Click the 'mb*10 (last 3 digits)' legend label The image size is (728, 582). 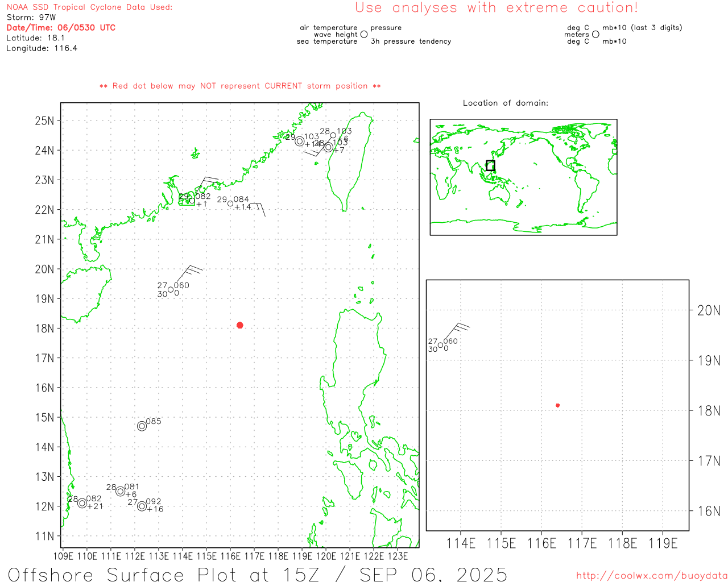[x=642, y=27]
